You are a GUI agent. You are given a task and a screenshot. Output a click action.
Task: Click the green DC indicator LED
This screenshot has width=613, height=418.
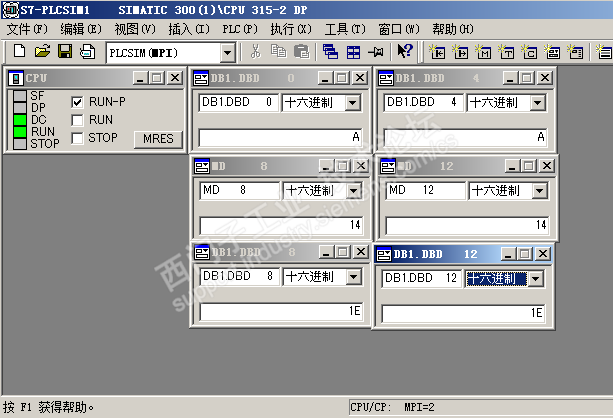[20, 120]
